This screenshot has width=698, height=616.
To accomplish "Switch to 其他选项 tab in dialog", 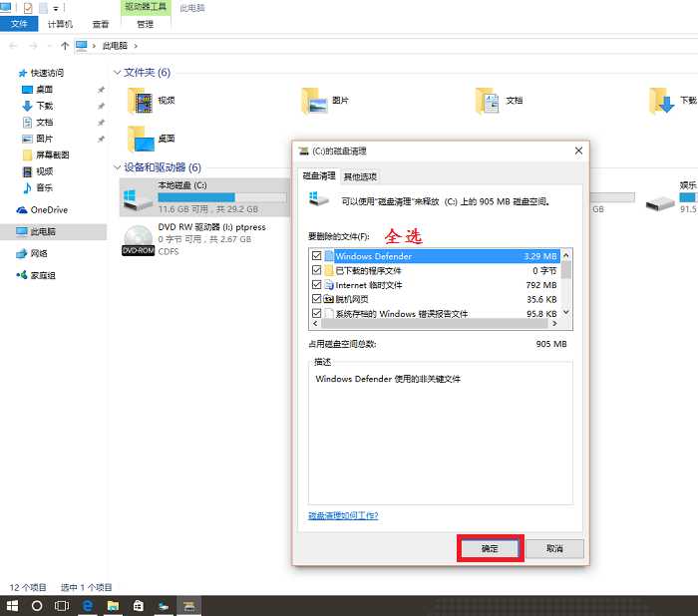I will click(360, 176).
